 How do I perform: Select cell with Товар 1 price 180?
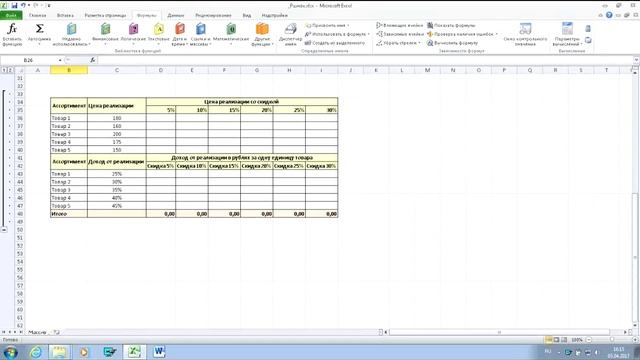[x=117, y=118]
